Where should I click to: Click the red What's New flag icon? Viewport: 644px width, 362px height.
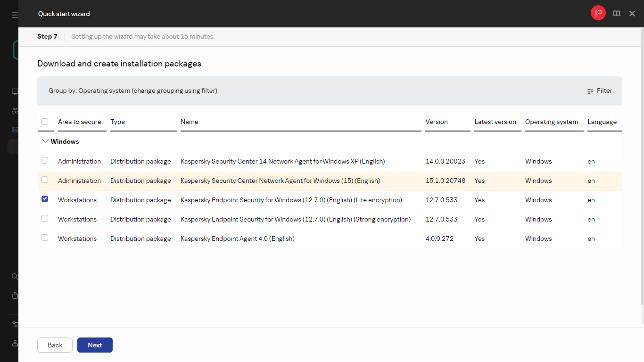pyautogui.click(x=598, y=13)
